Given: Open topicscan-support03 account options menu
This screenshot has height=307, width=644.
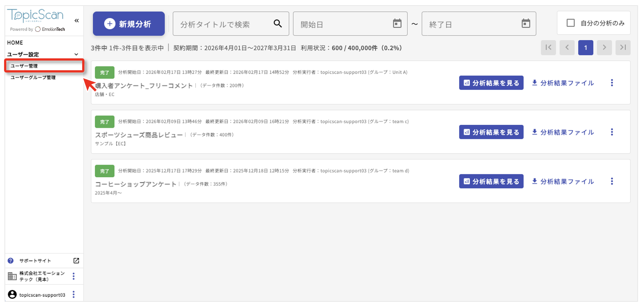Looking at the screenshot, I should tap(74, 295).
